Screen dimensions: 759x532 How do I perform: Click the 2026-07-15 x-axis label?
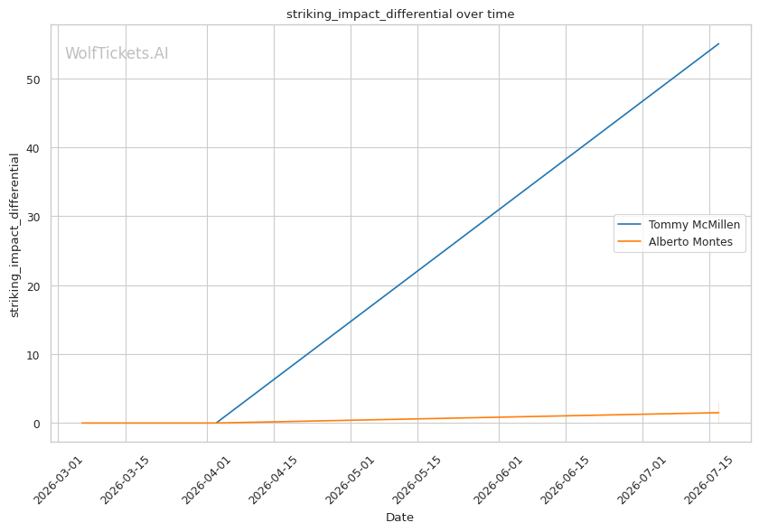pos(709,481)
